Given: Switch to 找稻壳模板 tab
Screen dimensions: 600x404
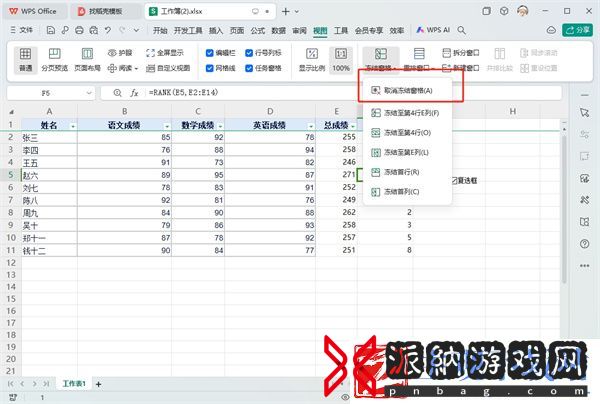Looking at the screenshot, I should point(105,11).
